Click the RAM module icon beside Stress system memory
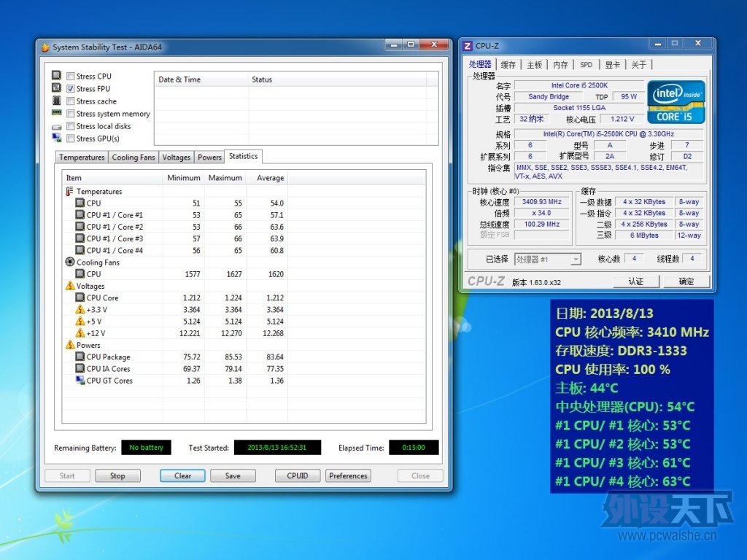 click(x=57, y=113)
